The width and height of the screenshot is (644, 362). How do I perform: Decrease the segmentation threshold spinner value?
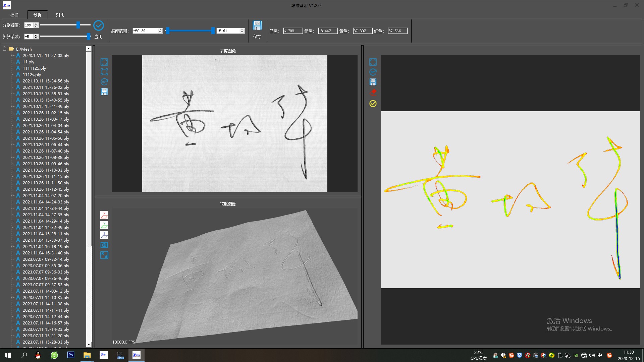pyautogui.click(x=36, y=26)
